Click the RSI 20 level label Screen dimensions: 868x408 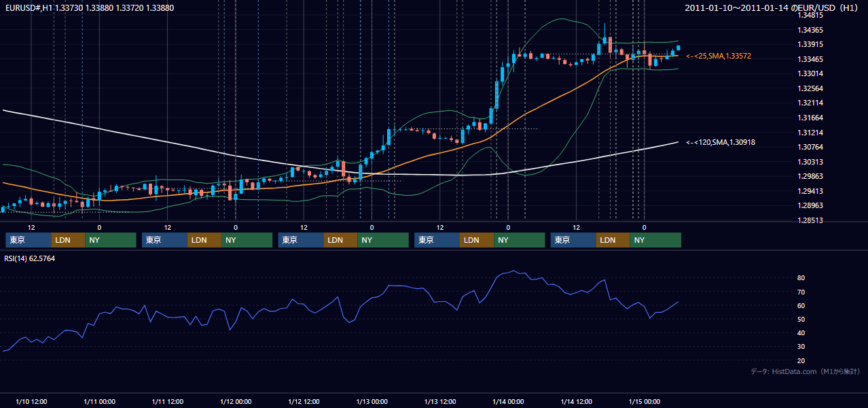tap(801, 360)
